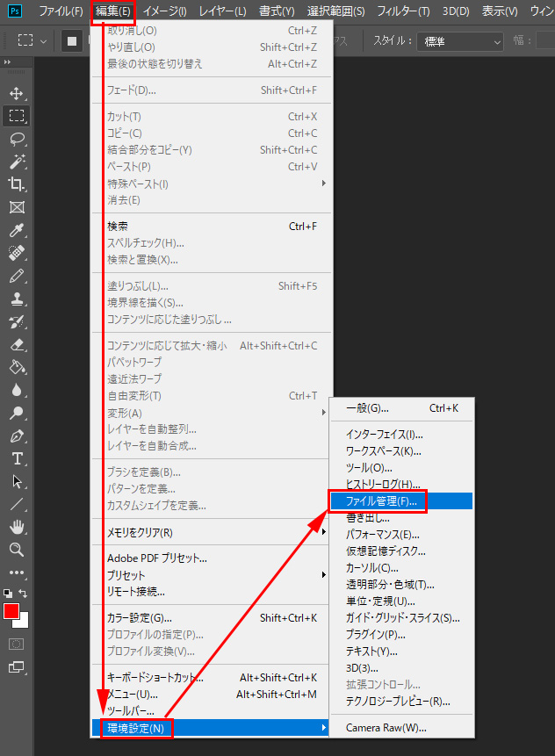Choose リモート接続... menu item
Image resolution: width=555 pixels, height=756 pixels.
click(212, 592)
